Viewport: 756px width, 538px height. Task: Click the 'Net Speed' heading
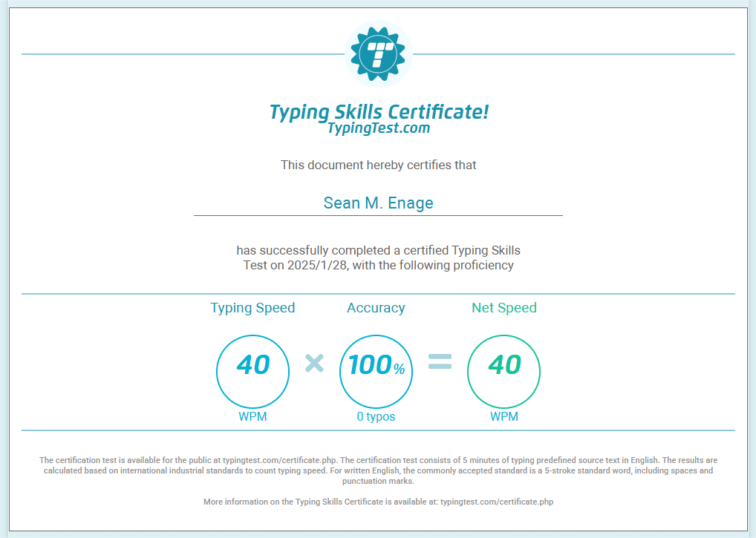point(504,308)
